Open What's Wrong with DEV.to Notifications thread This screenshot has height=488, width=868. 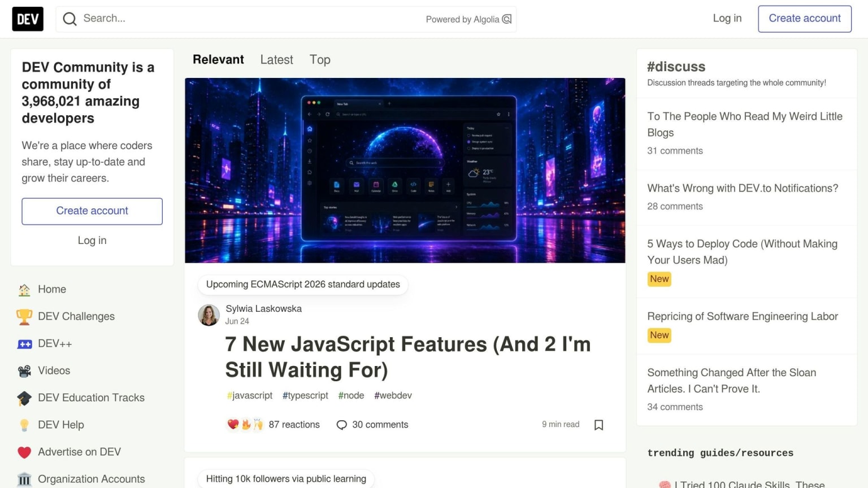click(x=743, y=188)
